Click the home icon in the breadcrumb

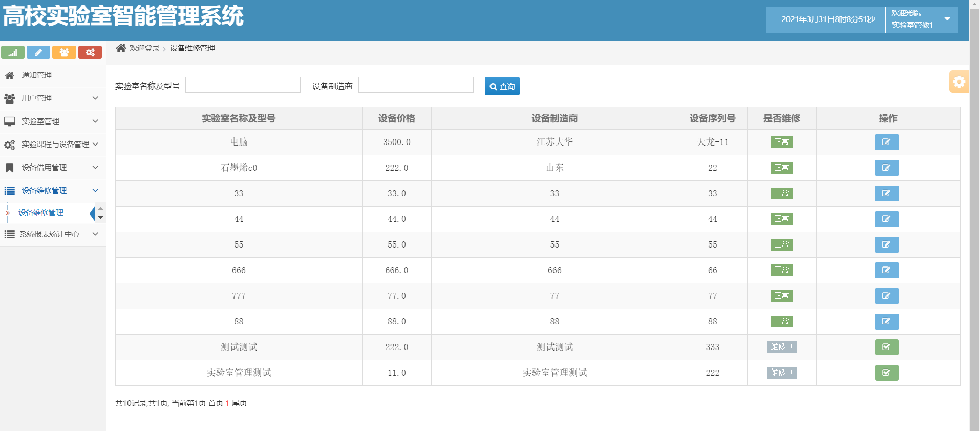click(x=121, y=48)
